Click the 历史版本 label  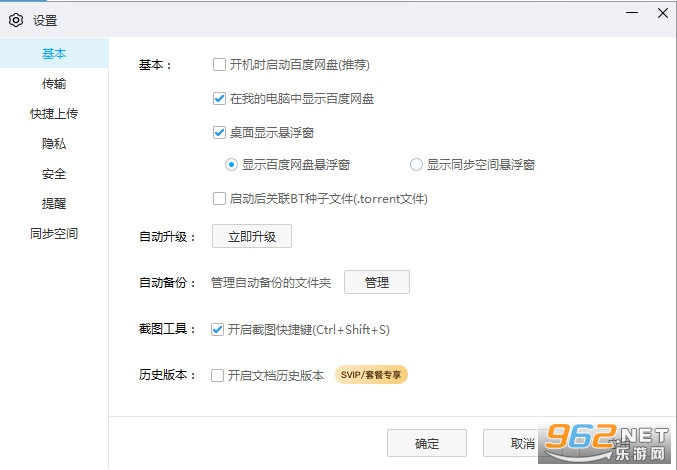(x=168, y=375)
